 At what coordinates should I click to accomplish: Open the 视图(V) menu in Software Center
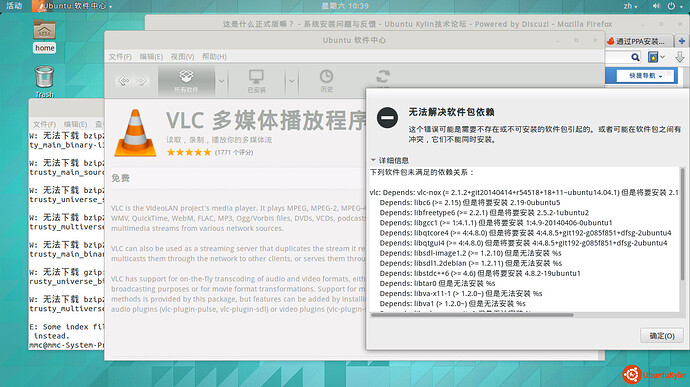[x=182, y=56]
